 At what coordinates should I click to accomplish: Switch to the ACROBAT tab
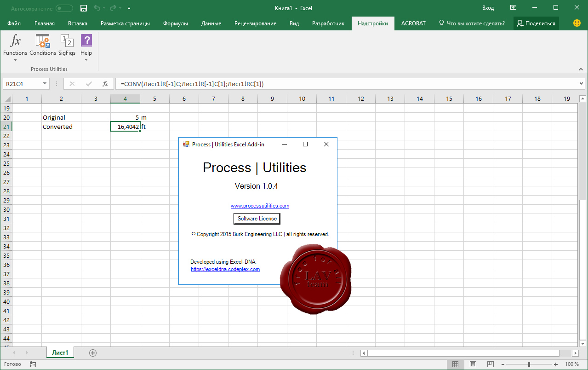pyautogui.click(x=413, y=23)
